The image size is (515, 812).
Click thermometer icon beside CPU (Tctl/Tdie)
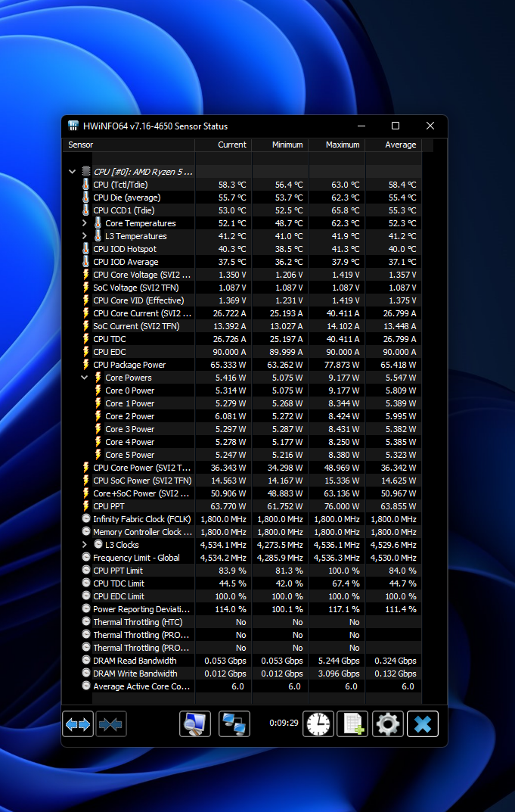pyautogui.click(x=86, y=185)
